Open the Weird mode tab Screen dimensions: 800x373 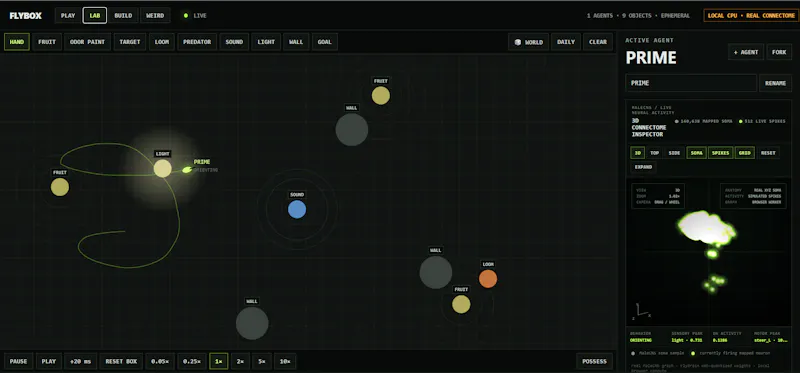tap(155, 16)
